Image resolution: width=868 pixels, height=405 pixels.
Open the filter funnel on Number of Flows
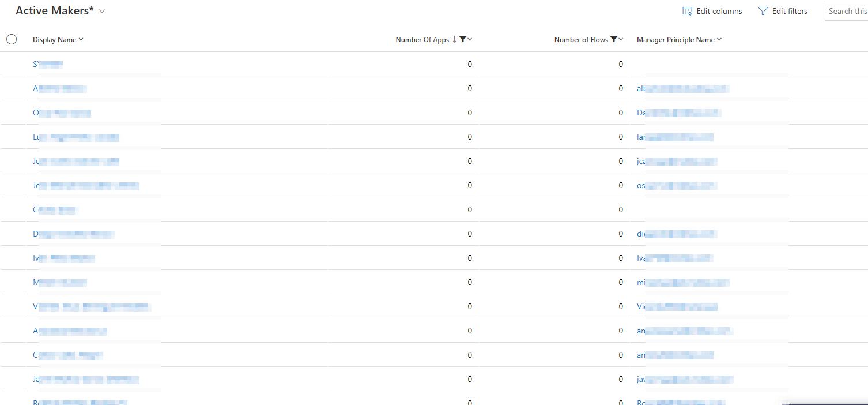coord(614,39)
